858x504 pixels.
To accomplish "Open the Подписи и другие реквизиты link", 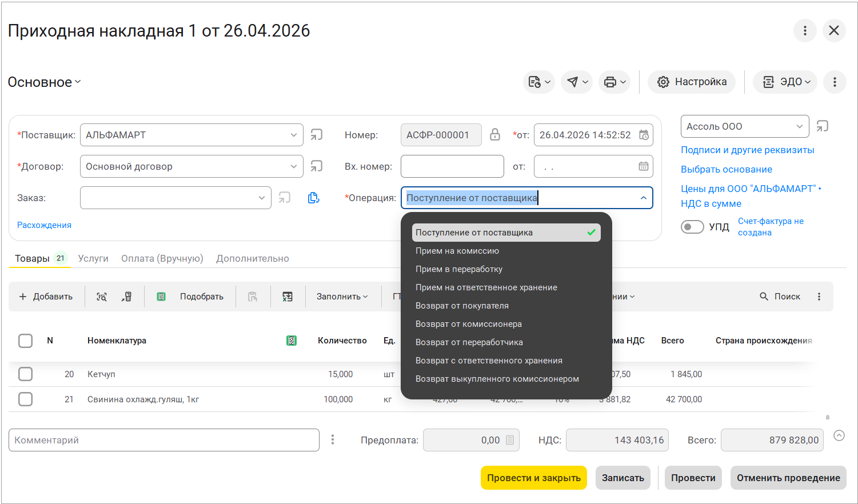I will [747, 150].
